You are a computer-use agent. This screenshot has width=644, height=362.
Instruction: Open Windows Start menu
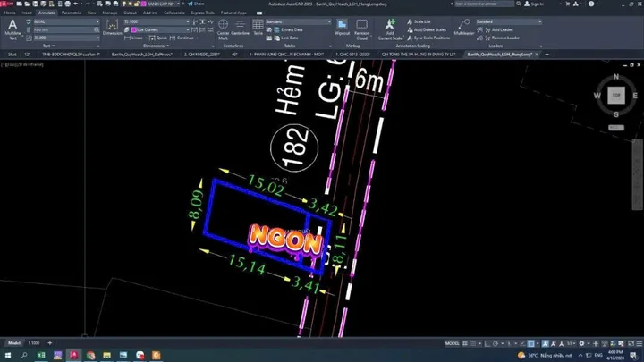tap(8, 355)
